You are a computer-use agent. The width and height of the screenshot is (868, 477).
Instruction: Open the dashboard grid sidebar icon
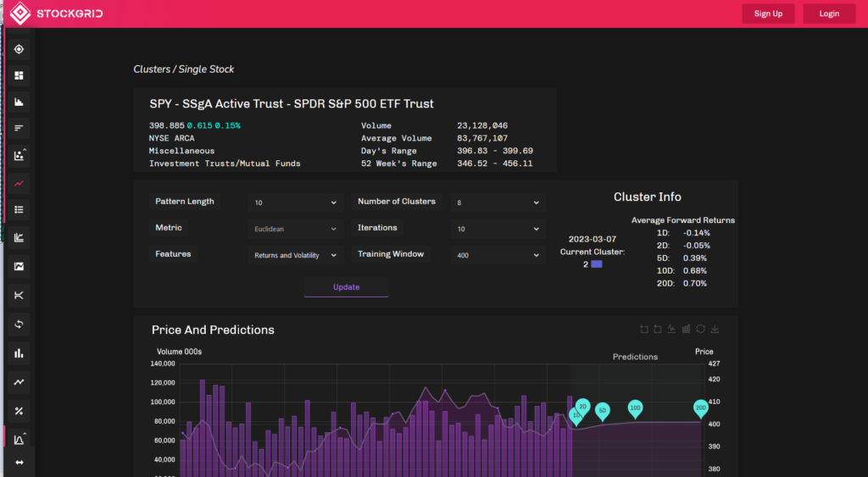coord(19,75)
